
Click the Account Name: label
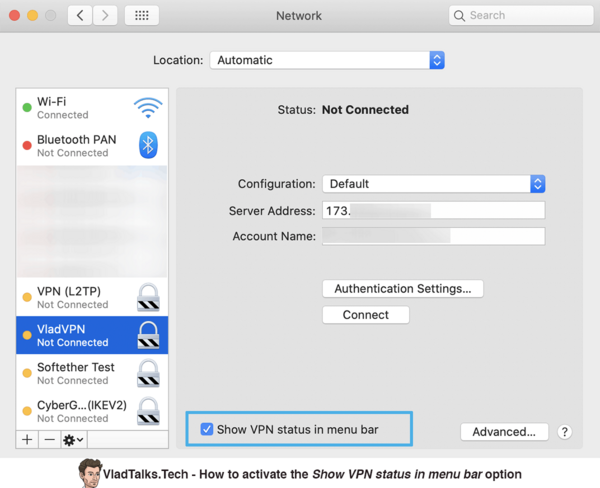[x=274, y=237]
